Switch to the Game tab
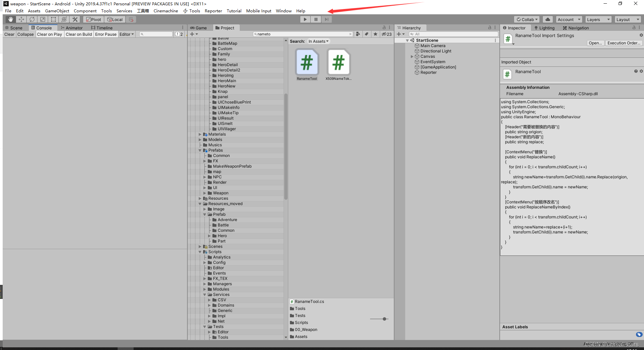This screenshot has height=350, width=644. pyautogui.click(x=199, y=28)
